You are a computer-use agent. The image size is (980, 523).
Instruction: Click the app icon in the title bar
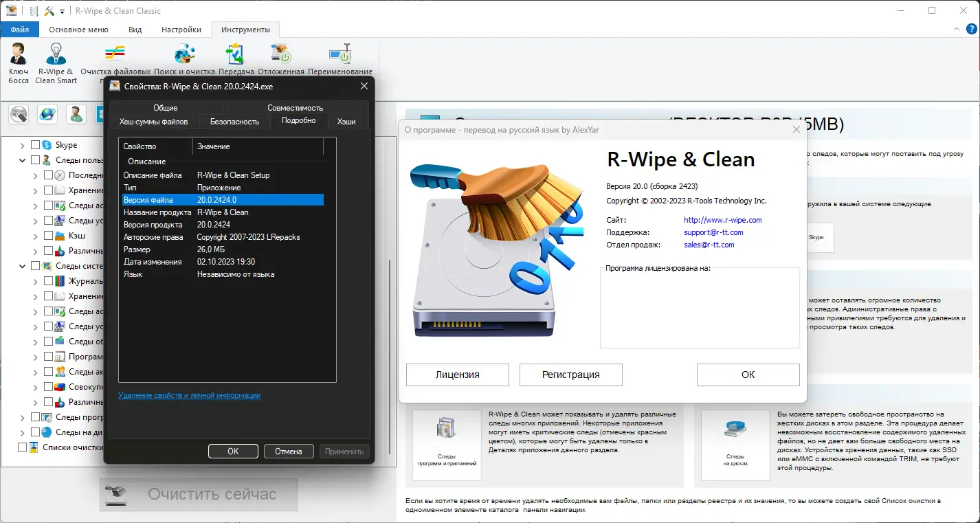(11, 10)
